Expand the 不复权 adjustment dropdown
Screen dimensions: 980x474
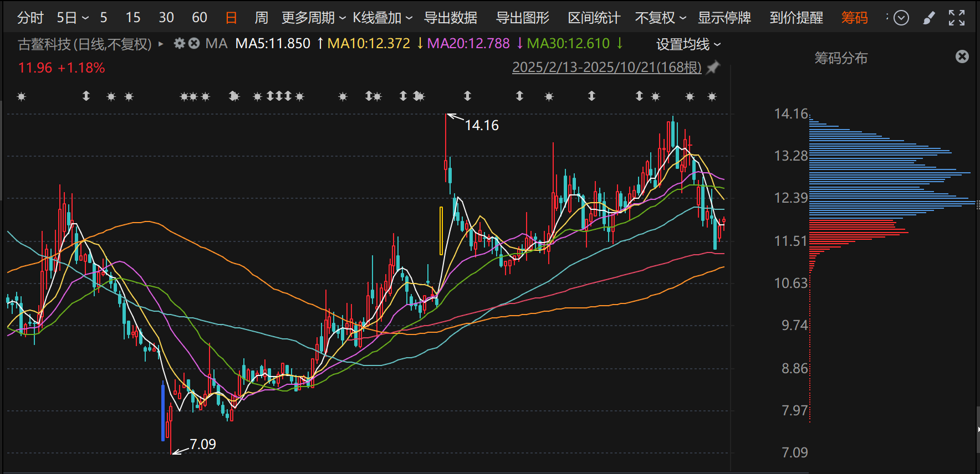[660, 18]
